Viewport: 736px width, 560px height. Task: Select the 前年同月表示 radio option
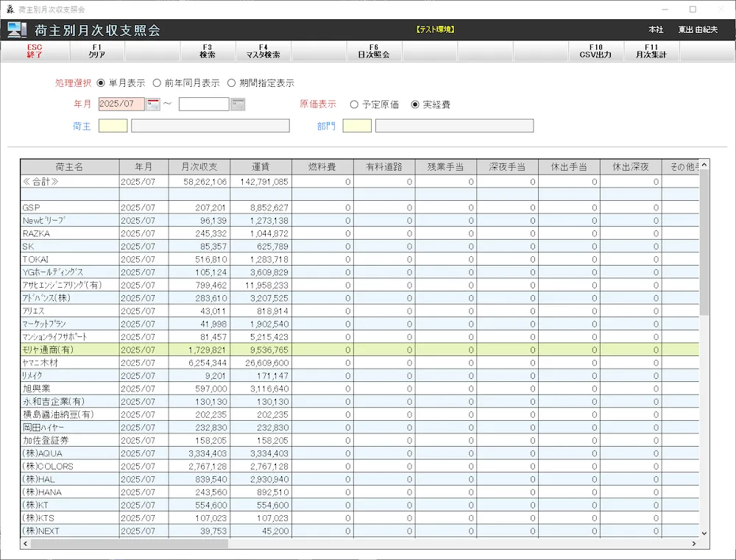point(157,83)
